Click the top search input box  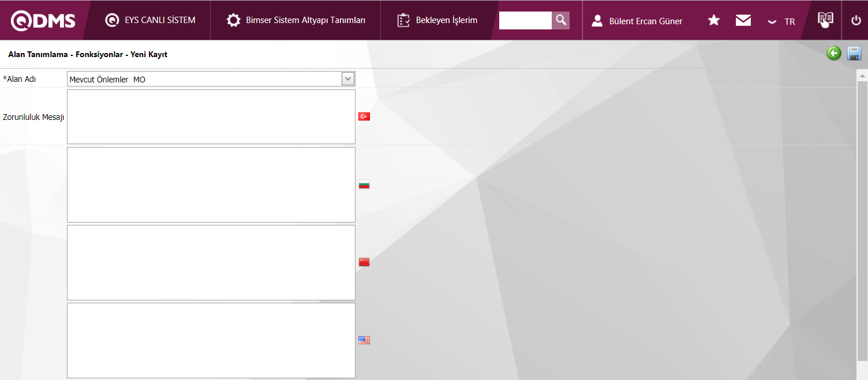point(525,20)
